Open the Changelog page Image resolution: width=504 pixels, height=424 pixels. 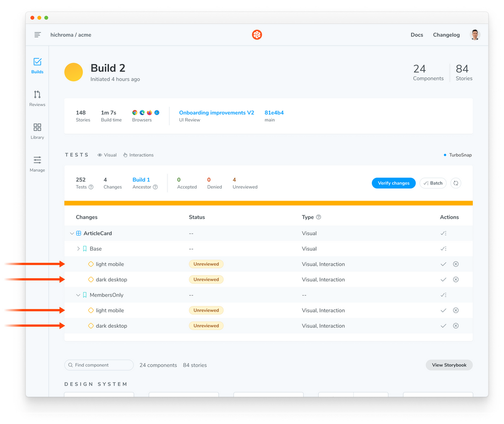coord(446,35)
